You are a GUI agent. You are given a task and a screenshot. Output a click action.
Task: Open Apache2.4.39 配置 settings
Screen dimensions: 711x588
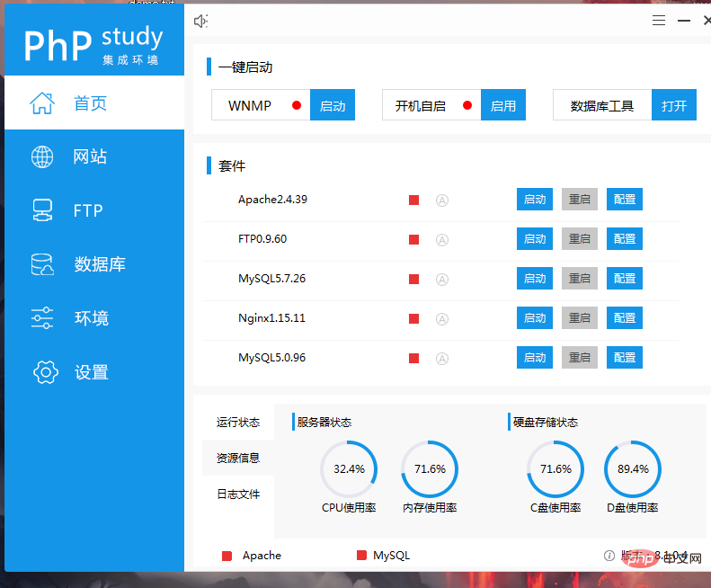[625, 200]
